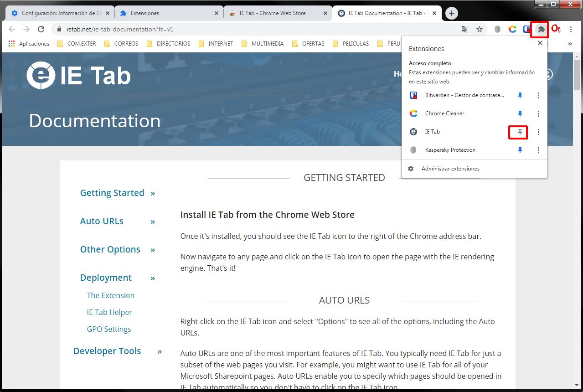Click the Kaspersky Protection shield toolbar icon
Screen dimensions: 583x392
[498, 29]
